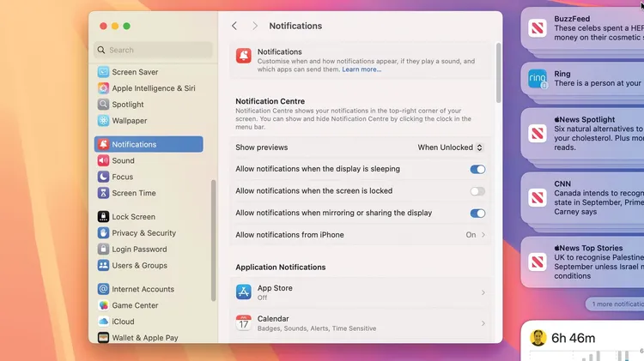Click News icon on News Top Stories notification
Viewport: 644px width, 361px height.
[538, 262]
